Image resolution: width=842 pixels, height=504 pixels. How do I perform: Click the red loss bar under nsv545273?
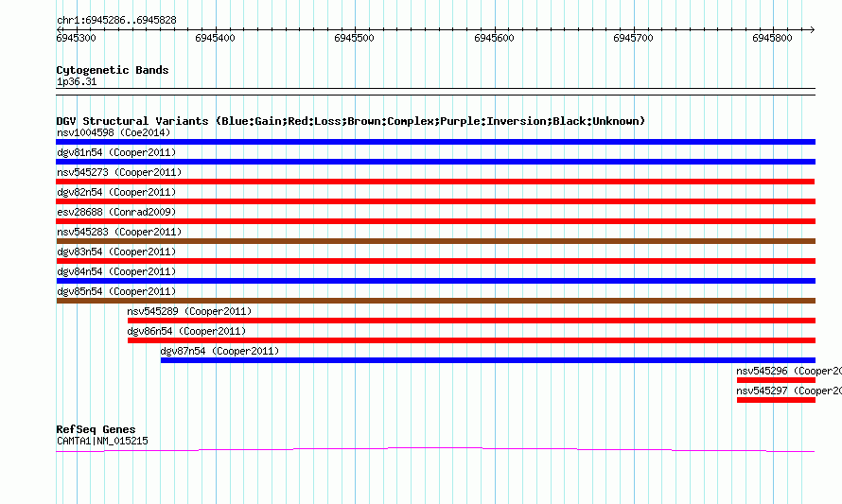pos(435,182)
